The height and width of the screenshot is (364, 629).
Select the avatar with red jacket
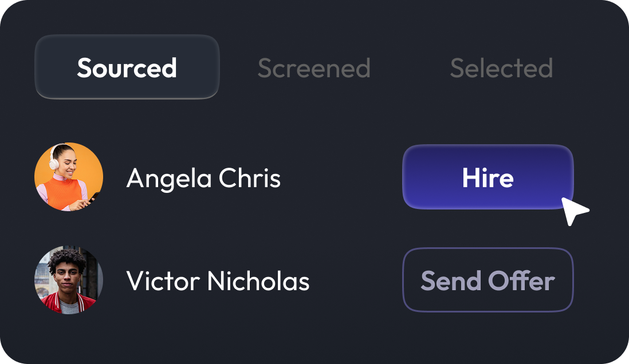pyautogui.click(x=69, y=280)
